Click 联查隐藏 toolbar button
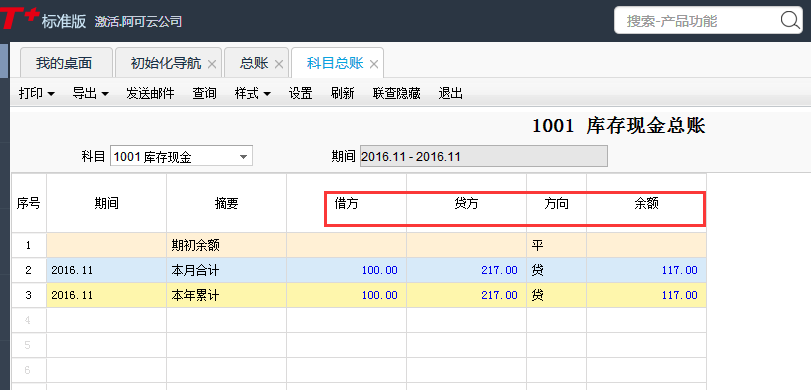811x390 pixels. [397, 94]
